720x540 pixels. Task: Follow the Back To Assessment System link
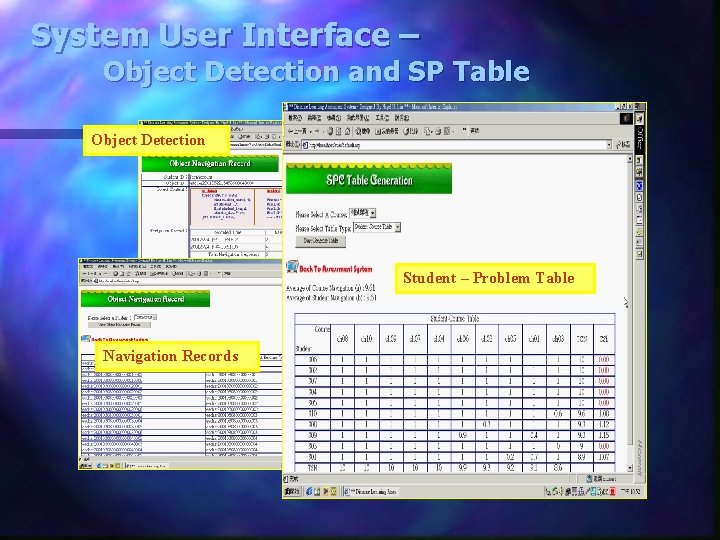coord(336,269)
